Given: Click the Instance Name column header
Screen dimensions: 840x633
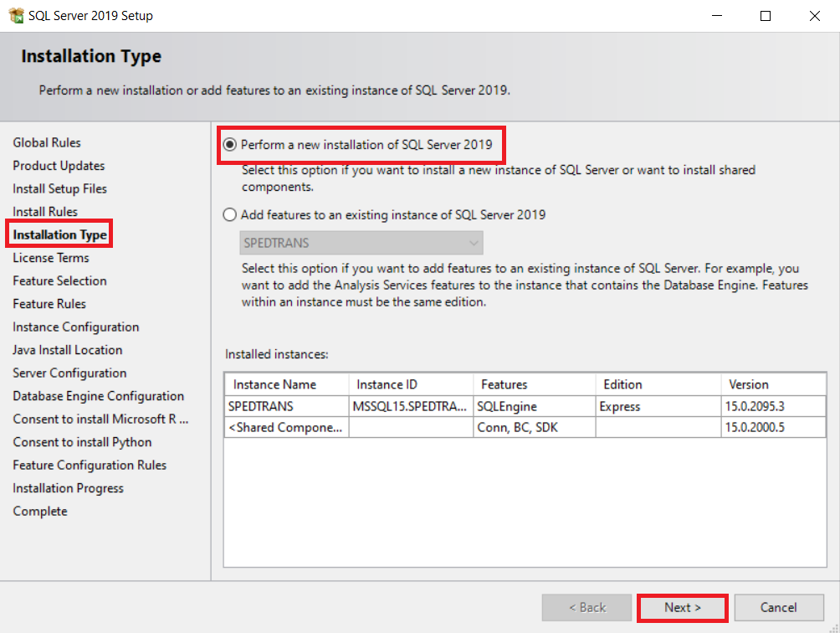Looking at the screenshot, I should 287,384.
